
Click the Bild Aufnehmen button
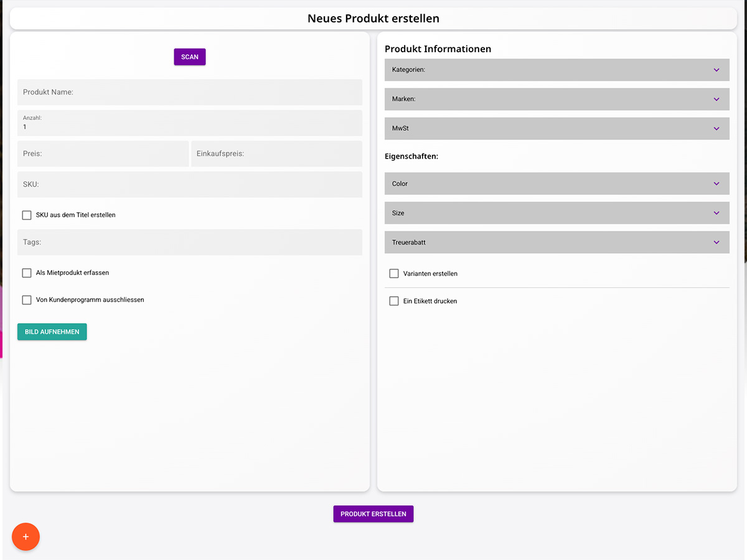[52, 332]
